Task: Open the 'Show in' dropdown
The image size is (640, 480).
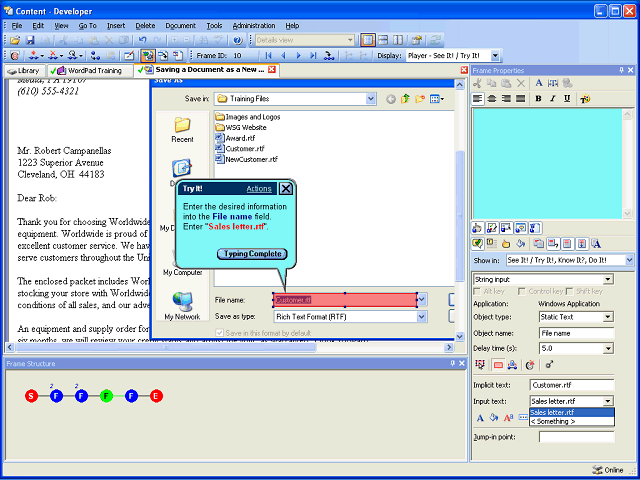Action: (629, 260)
